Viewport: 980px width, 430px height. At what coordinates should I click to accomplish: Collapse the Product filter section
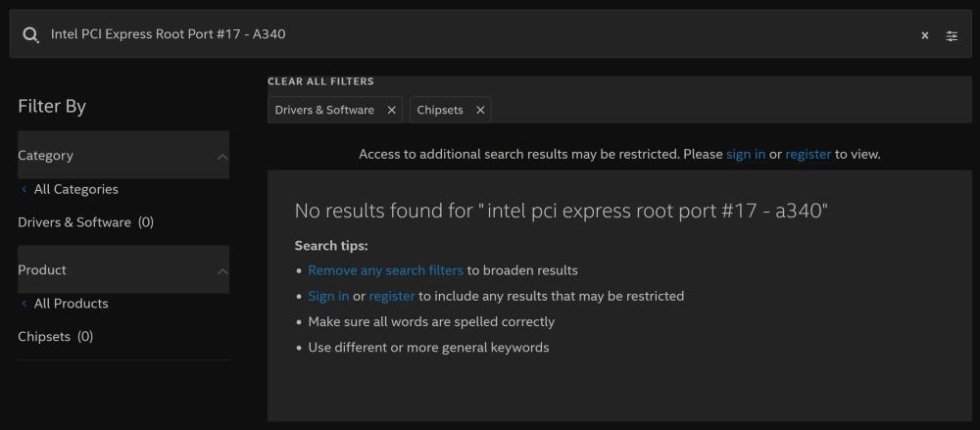[222, 270]
